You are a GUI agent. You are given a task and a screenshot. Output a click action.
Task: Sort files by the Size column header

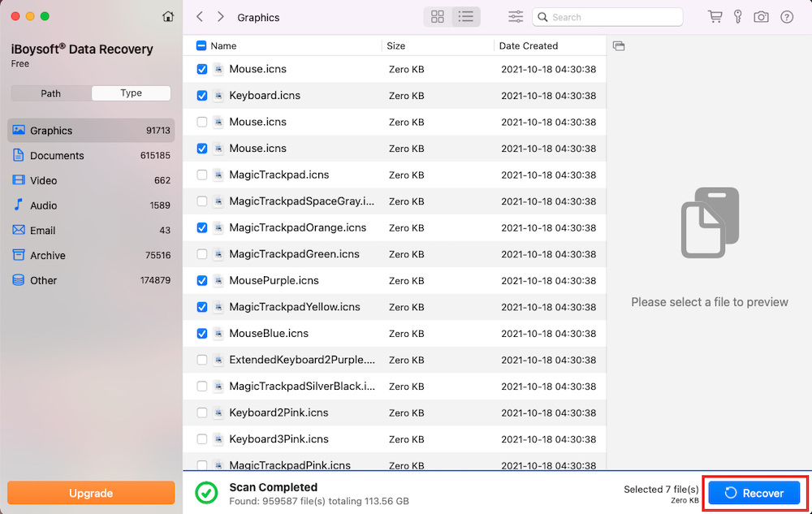point(395,45)
